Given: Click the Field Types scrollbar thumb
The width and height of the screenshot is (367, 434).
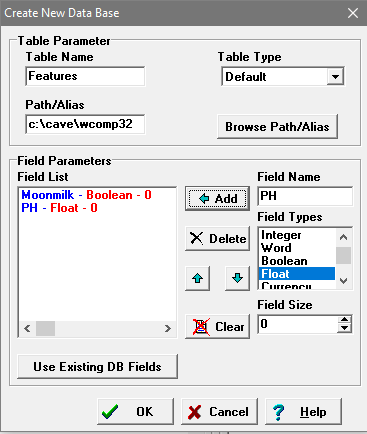Looking at the screenshot, I should tap(343, 256).
